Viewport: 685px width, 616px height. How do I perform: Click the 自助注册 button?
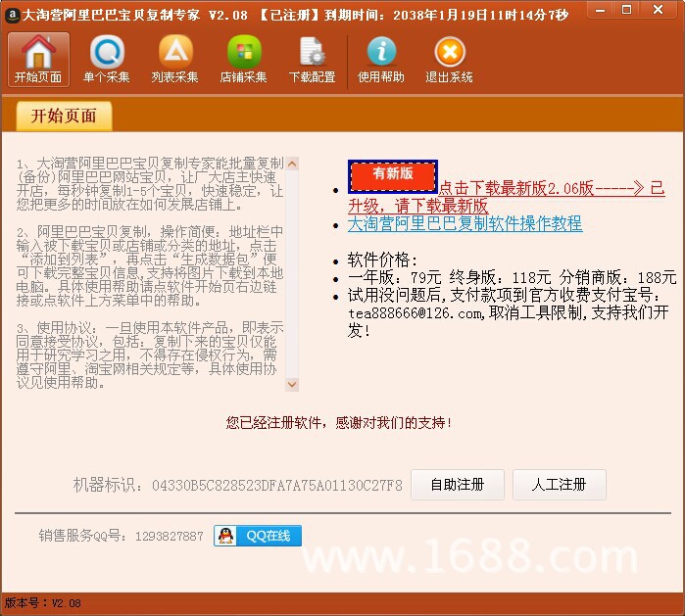(458, 485)
